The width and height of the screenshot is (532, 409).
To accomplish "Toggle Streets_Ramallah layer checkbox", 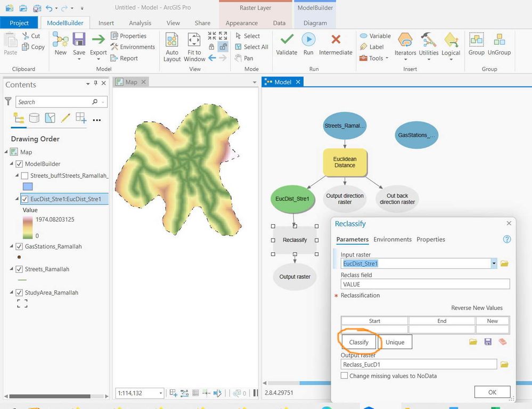I will coord(19,269).
